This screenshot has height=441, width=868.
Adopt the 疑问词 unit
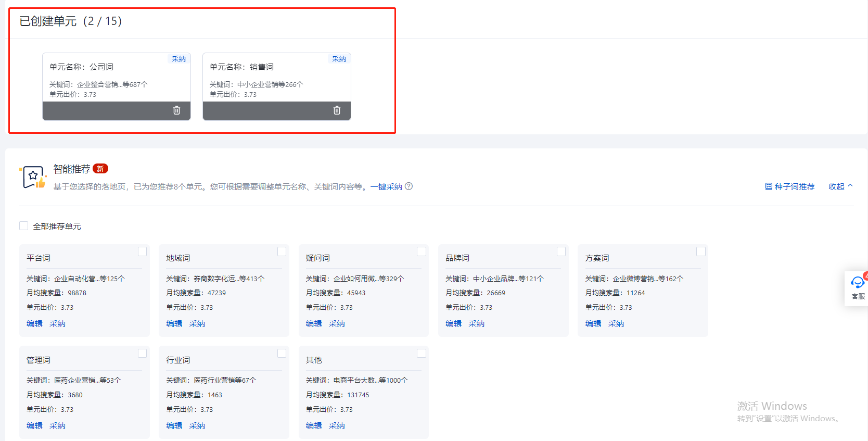[337, 324]
